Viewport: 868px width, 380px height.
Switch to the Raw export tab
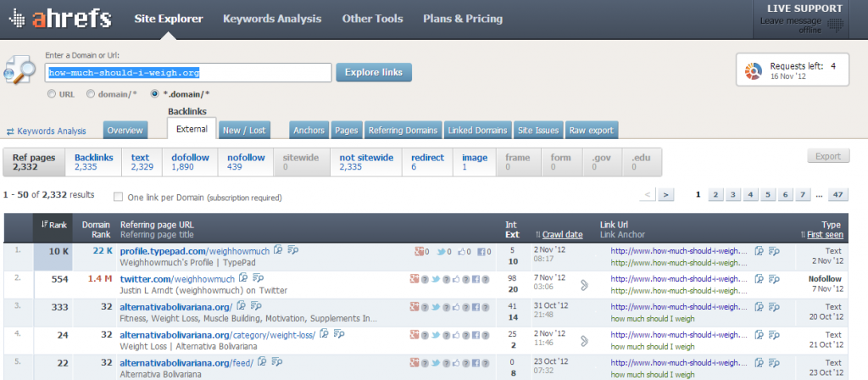pos(591,130)
